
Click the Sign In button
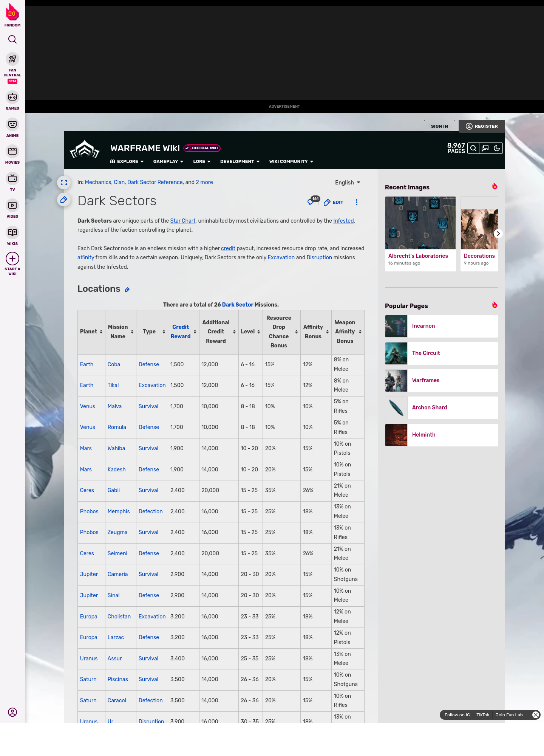439,126
